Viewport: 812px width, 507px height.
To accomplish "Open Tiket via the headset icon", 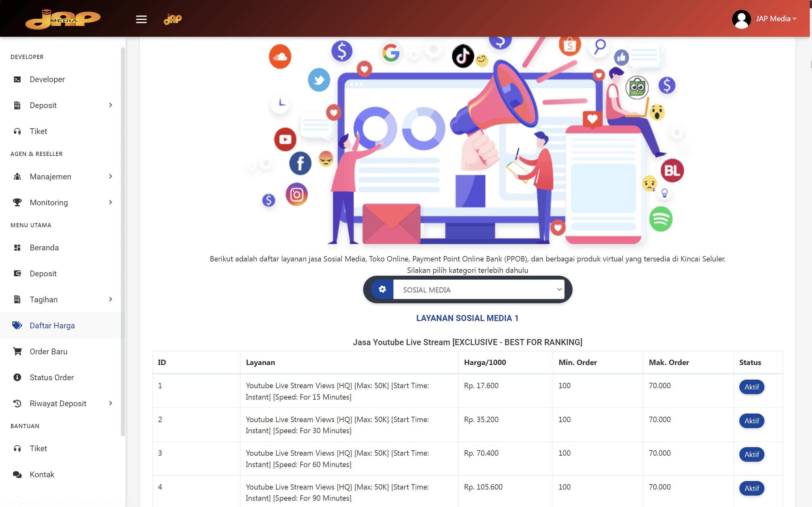I will pos(17,131).
